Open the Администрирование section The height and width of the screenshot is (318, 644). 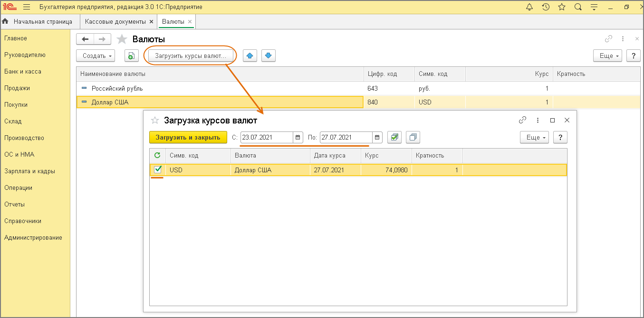pyautogui.click(x=33, y=237)
